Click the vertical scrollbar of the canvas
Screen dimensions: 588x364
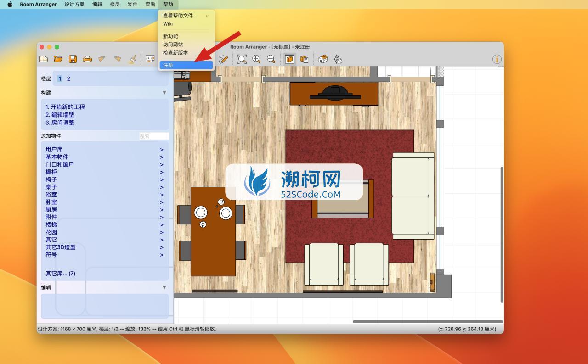(502, 235)
